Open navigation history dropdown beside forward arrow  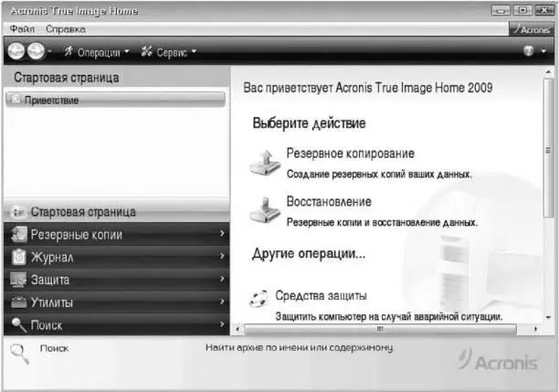tap(49, 52)
